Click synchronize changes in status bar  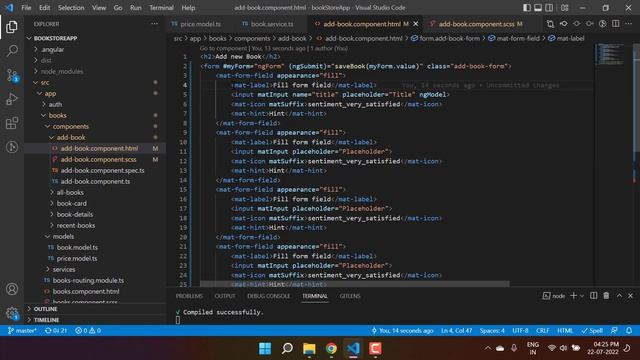click(x=56, y=330)
